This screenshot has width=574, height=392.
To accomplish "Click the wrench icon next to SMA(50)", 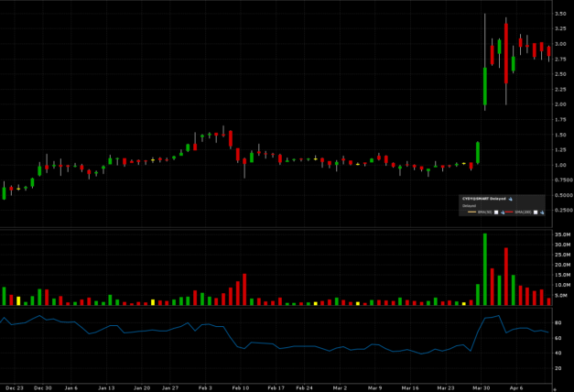I will (504, 212).
